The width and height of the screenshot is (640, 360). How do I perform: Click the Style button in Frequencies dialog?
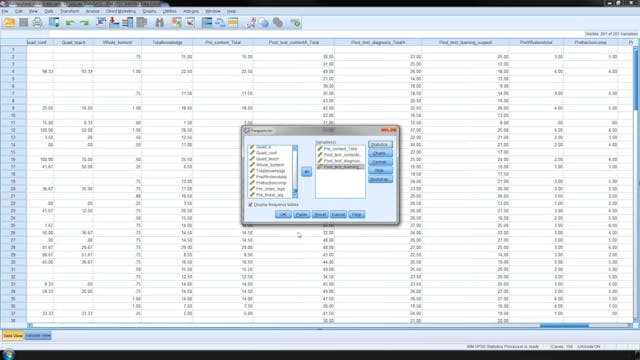(x=380, y=171)
